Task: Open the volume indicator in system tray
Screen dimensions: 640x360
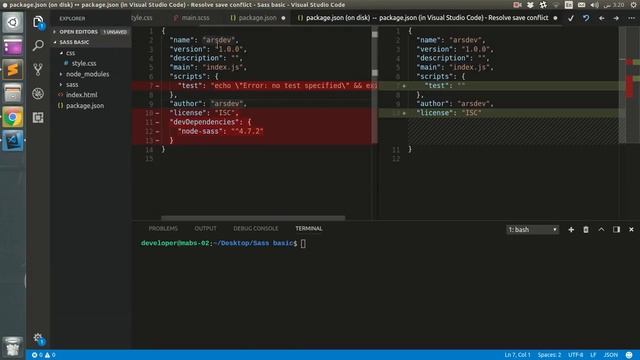Action: pos(595,5)
